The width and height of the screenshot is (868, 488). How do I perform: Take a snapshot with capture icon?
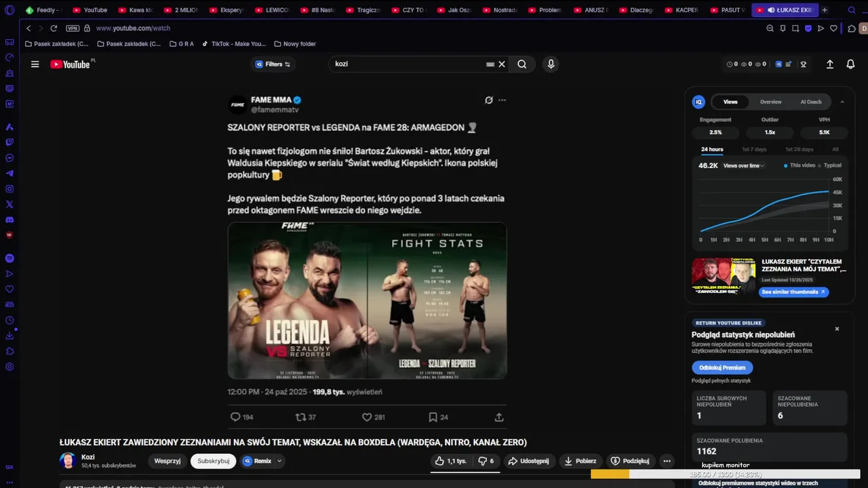click(795, 28)
